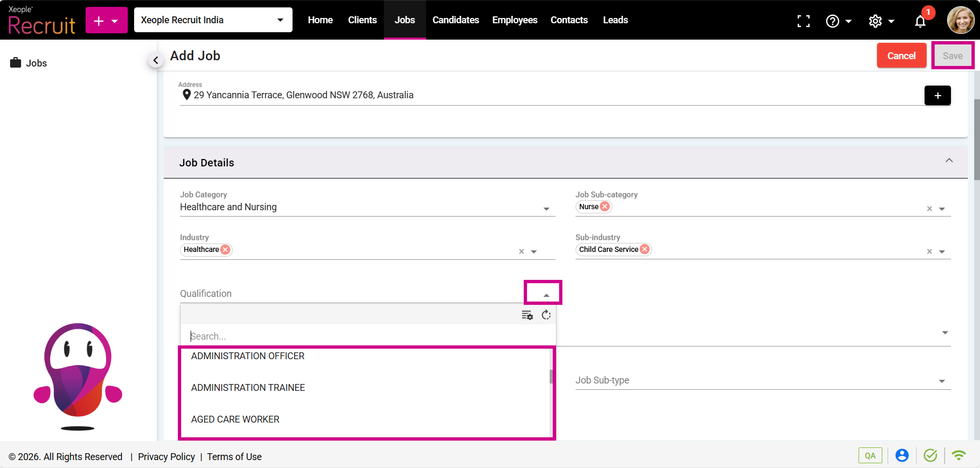Collapse the Job Details section

(x=949, y=161)
